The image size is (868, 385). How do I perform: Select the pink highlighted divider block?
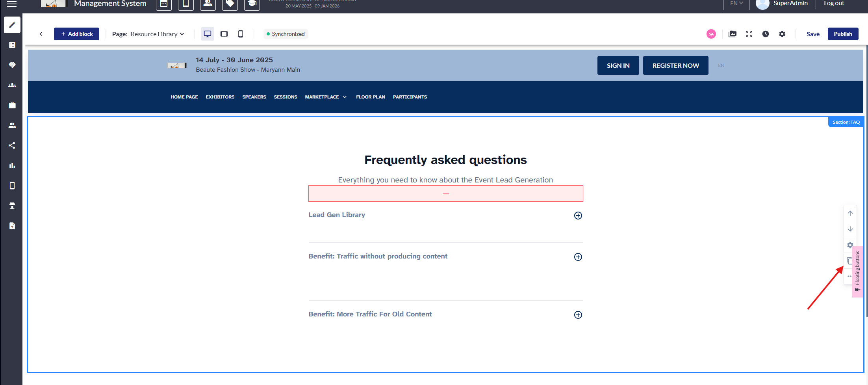445,193
